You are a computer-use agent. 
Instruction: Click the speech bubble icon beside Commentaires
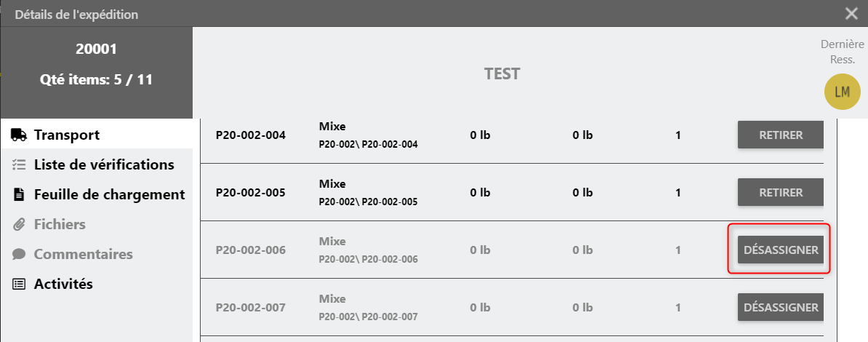click(x=19, y=254)
